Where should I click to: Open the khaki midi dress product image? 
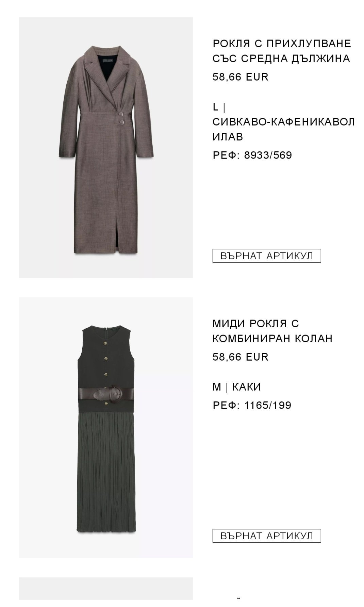click(x=106, y=427)
